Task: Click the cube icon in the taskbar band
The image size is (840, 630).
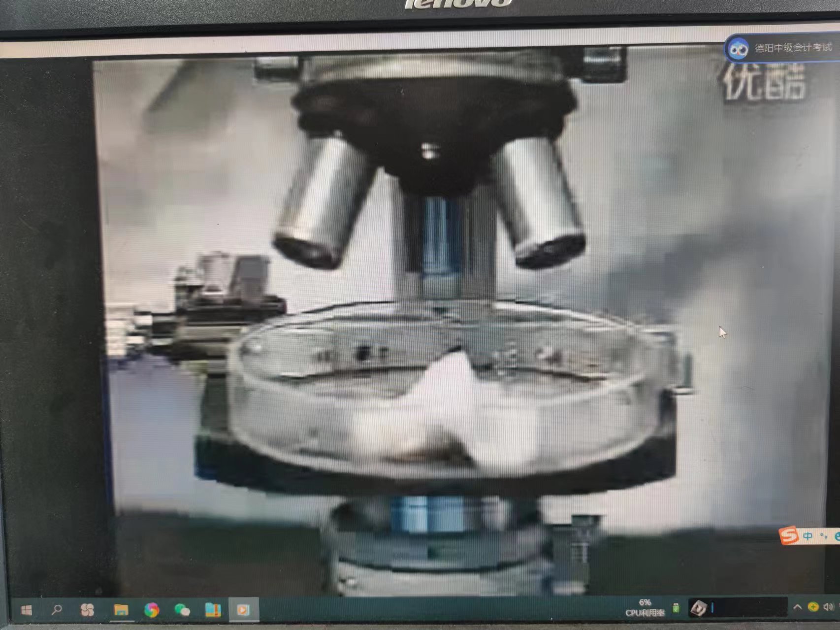Action: click(x=698, y=608)
